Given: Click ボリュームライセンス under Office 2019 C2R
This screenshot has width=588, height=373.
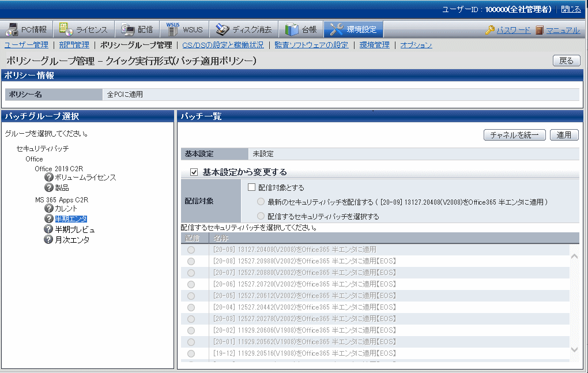Looking at the screenshot, I should point(85,177).
